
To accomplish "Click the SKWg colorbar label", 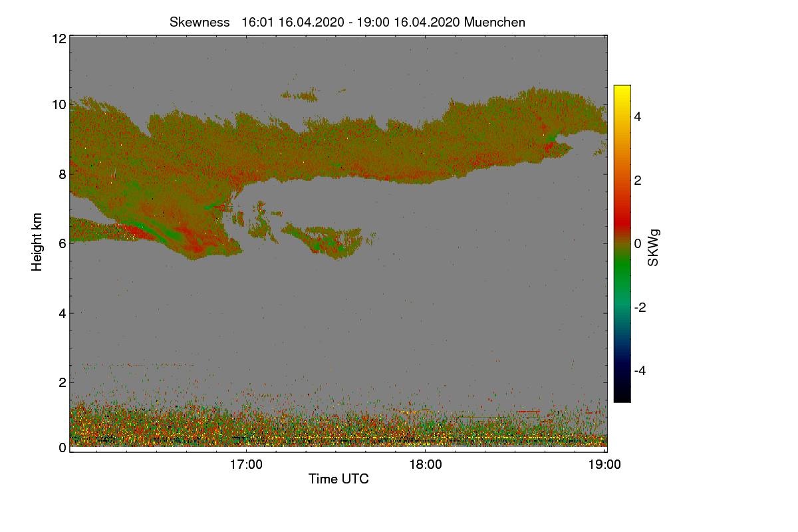I will 653,247.
